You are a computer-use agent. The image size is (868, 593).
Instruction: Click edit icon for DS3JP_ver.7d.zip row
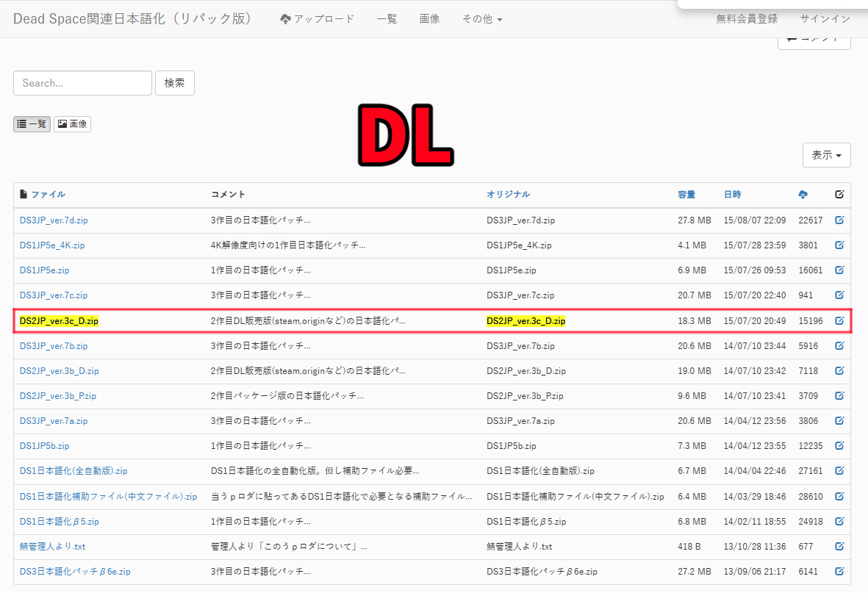[839, 220]
